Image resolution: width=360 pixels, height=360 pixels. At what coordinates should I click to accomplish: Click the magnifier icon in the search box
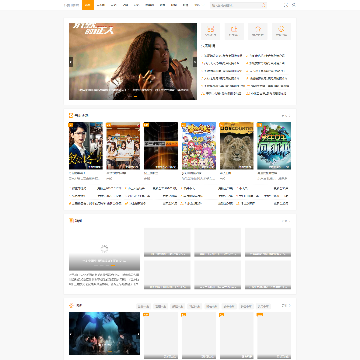(x=264, y=5)
